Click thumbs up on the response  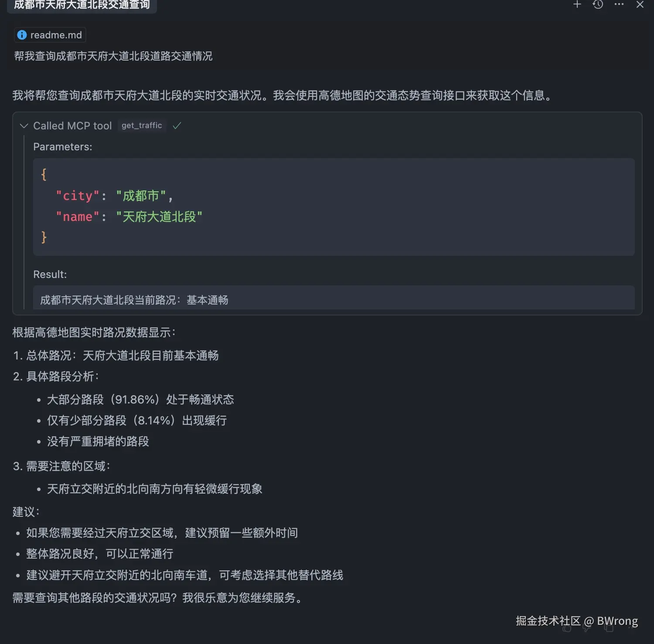[567, 629]
